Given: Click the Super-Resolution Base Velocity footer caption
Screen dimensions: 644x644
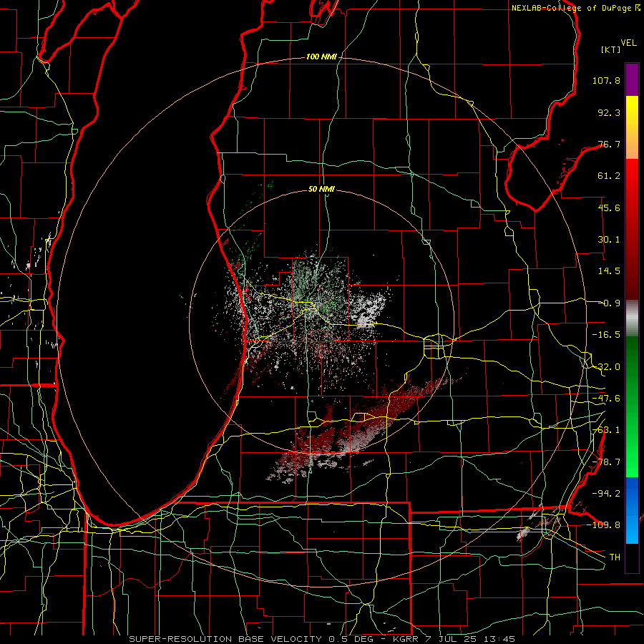Looking at the screenshot, I should click(321, 639).
